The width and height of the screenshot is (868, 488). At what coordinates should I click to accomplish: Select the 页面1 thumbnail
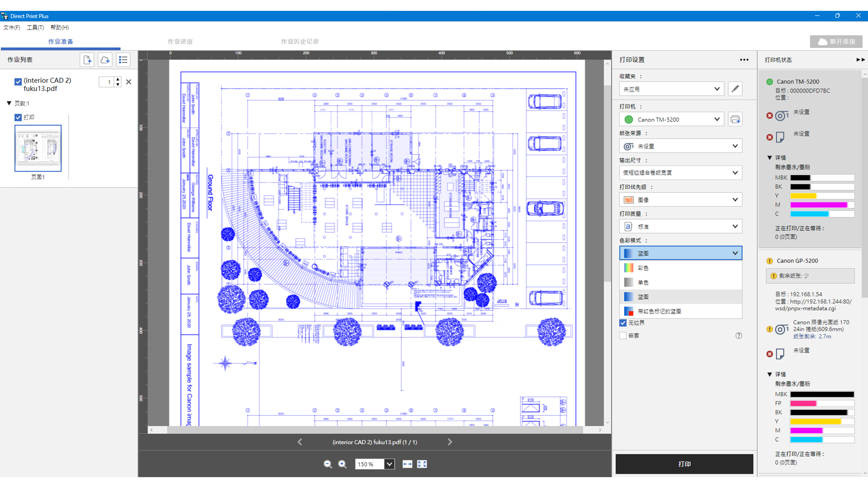tap(38, 148)
